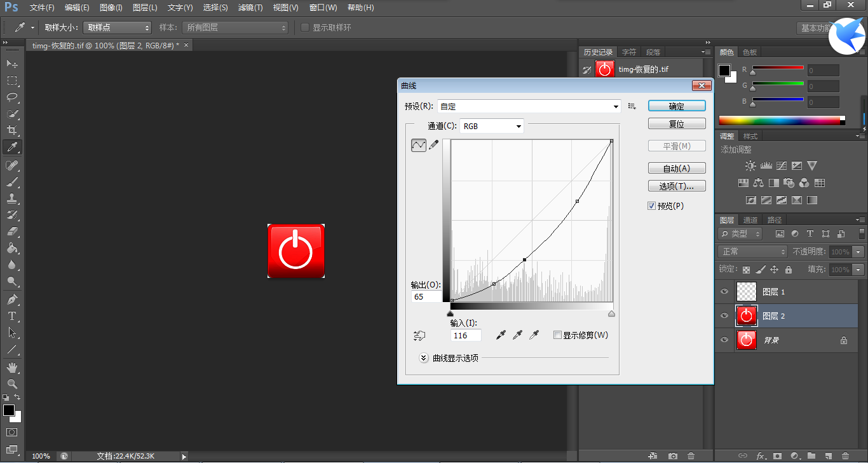Pick the gray point eyedropper in Curves
The width and height of the screenshot is (868, 463).
(x=518, y=335)
